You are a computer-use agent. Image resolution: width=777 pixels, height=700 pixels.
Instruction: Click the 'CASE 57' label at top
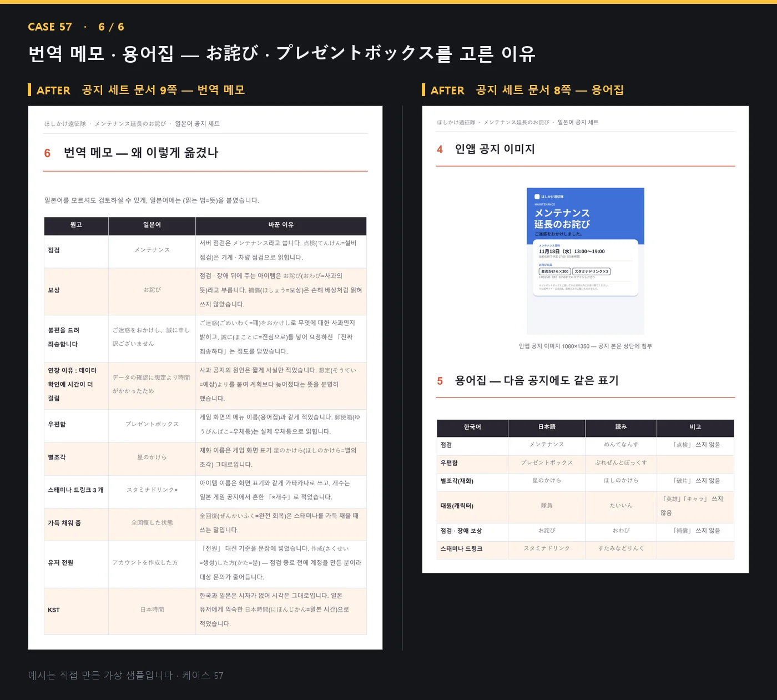pyautogui.click(x=50, y=27)
